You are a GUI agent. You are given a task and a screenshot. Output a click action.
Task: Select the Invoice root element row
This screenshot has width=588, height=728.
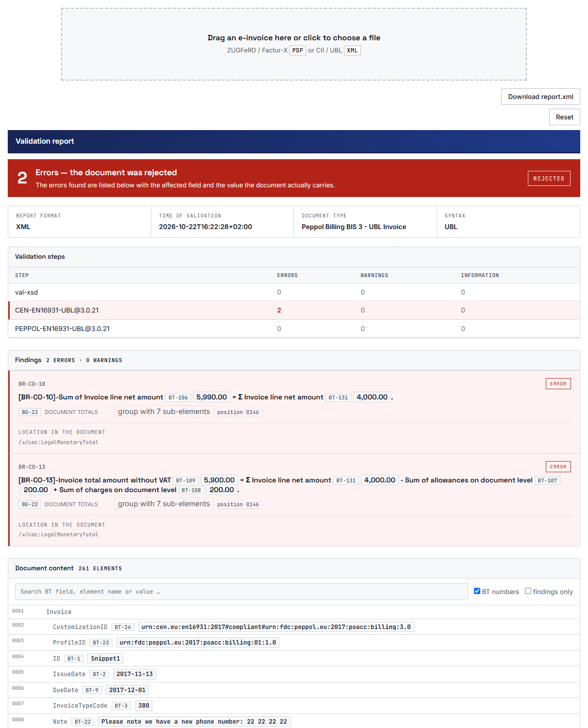[294, 612]
